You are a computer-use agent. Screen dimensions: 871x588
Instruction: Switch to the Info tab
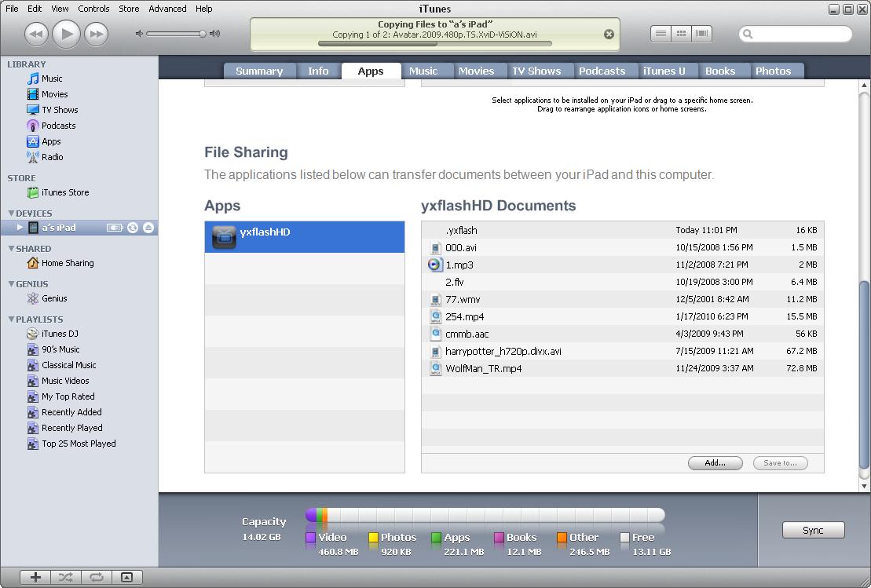318,71
